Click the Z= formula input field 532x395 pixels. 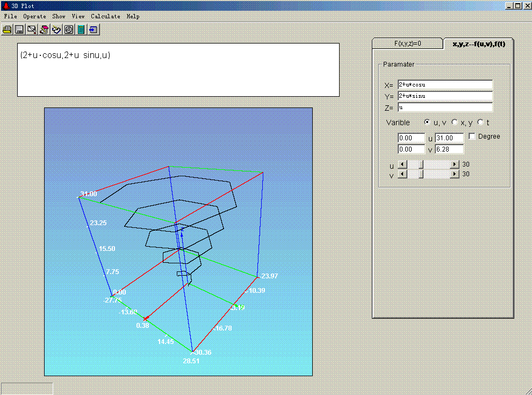click(445, 107)
